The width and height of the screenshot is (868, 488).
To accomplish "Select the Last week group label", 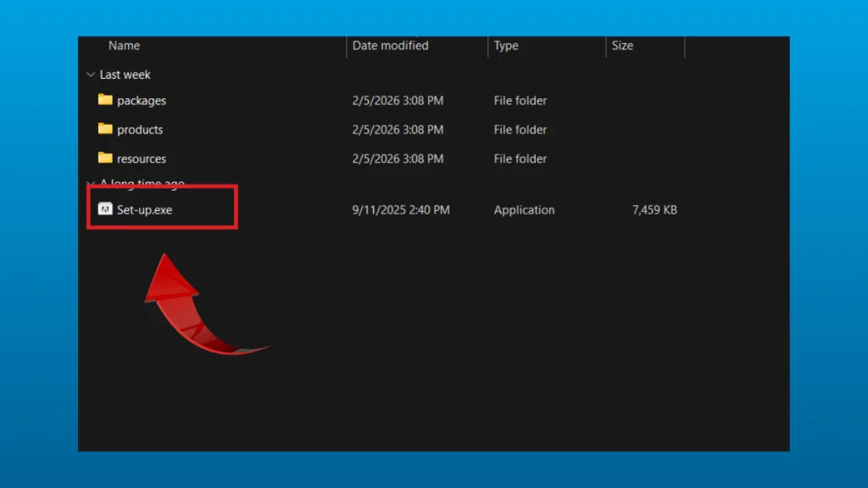I will click(125, 75).
